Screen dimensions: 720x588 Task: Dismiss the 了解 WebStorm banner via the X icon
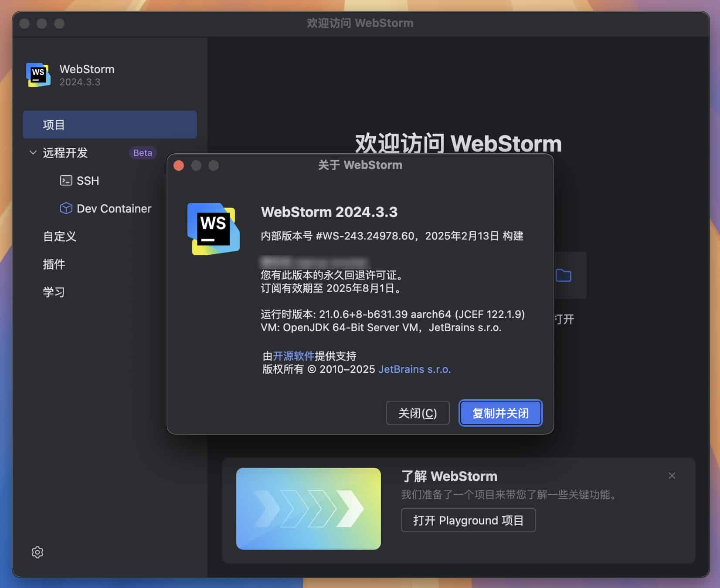(x=672, y=476)
